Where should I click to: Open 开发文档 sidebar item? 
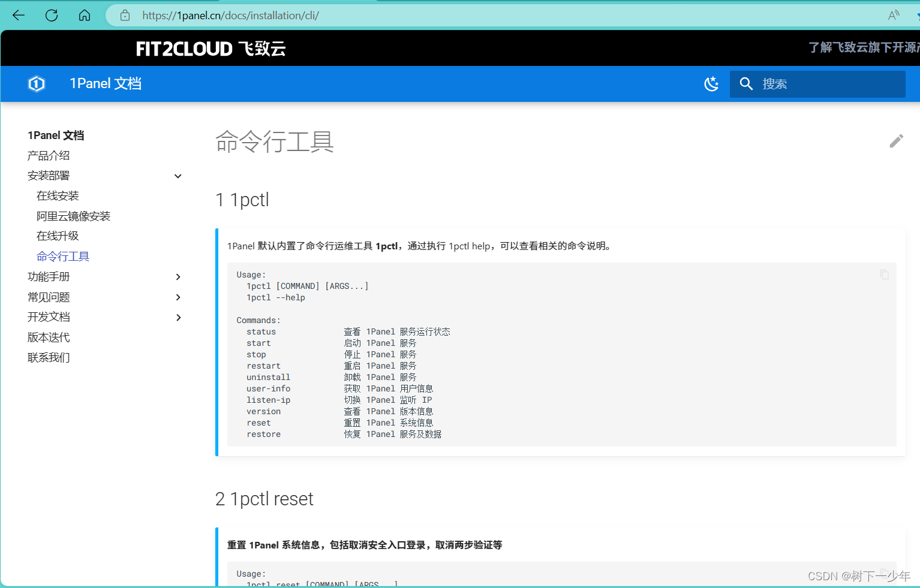pos(49,317)
